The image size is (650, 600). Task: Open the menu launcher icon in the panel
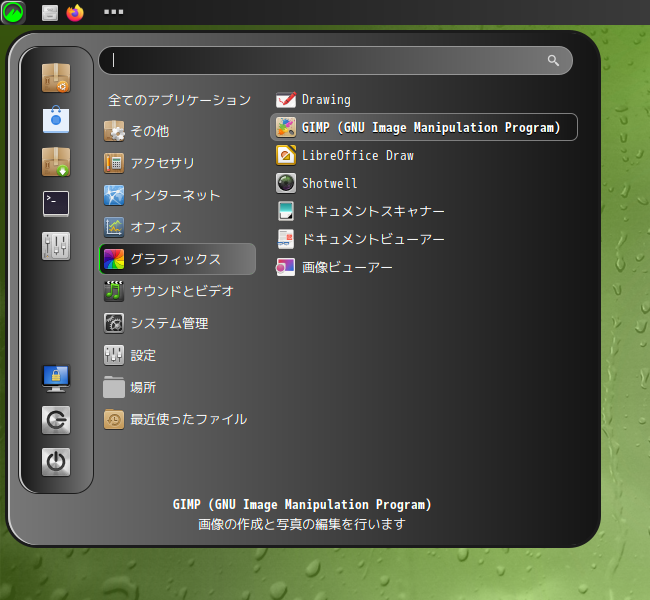click(x=13, y=12)
